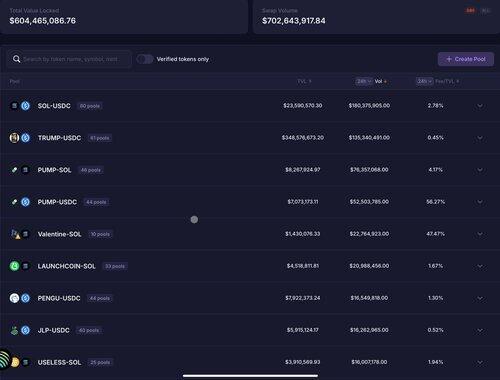This screenshot has width=500, height=380.
Task: Sort by the Fee/TVL column header
Action: [x=447, y=81]
